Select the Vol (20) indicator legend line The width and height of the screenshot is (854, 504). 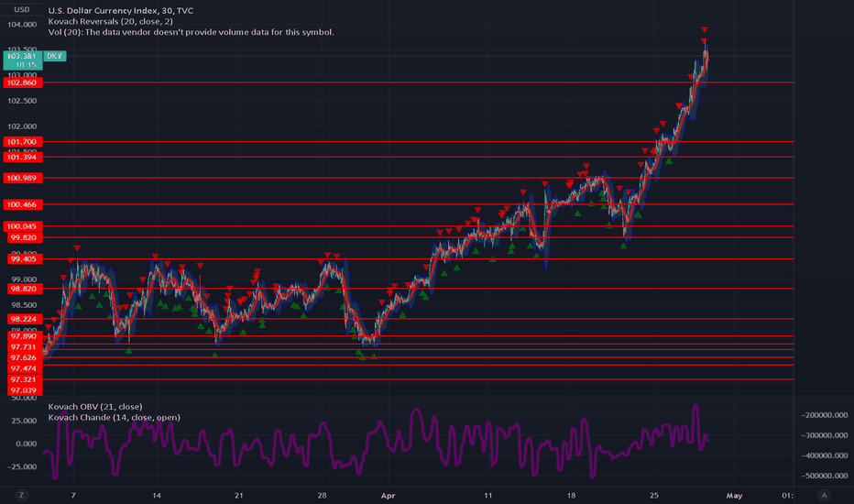coord(192,32)
